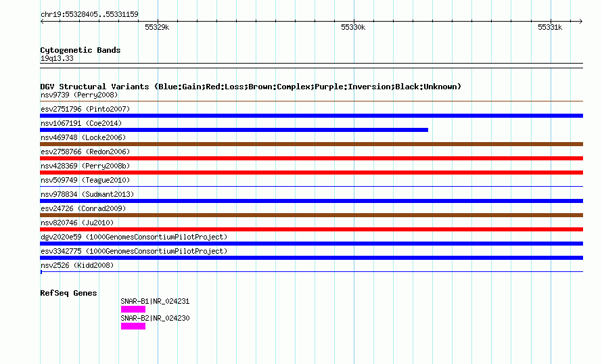Click the right arrow of the ruler
Screen dimensions: 602x364
[581, 21]
